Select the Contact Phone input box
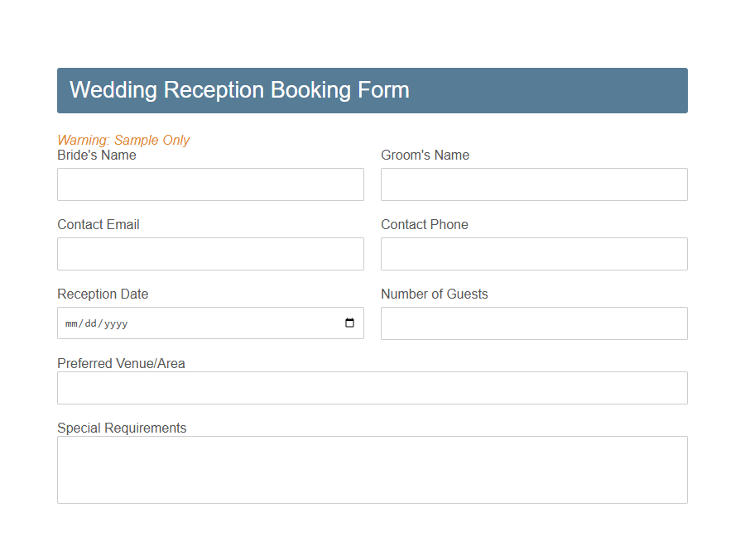This screenshot has height=560, width=745. pos(534,253)
